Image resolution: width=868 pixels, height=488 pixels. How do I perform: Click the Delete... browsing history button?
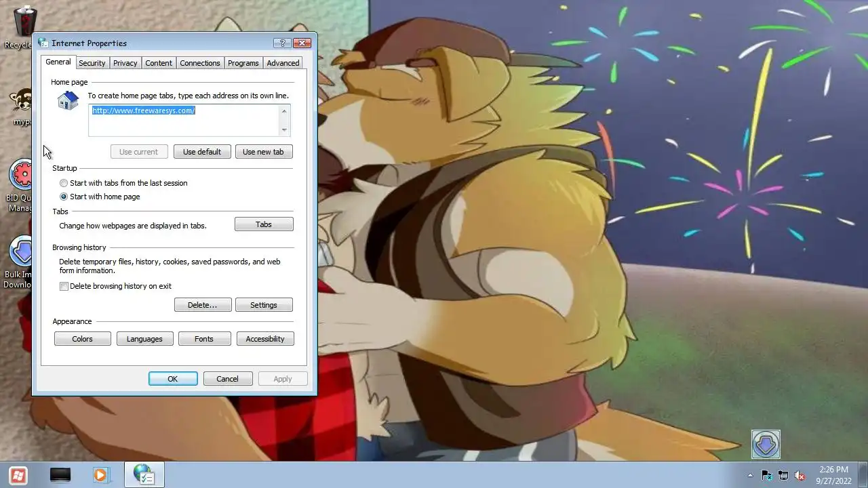click(x=203, y=305)
